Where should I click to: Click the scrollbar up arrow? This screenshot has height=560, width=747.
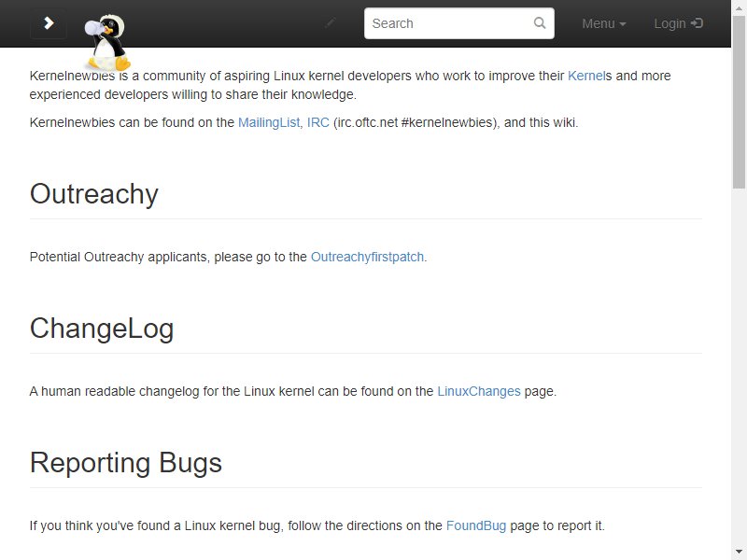click(739, 8)
